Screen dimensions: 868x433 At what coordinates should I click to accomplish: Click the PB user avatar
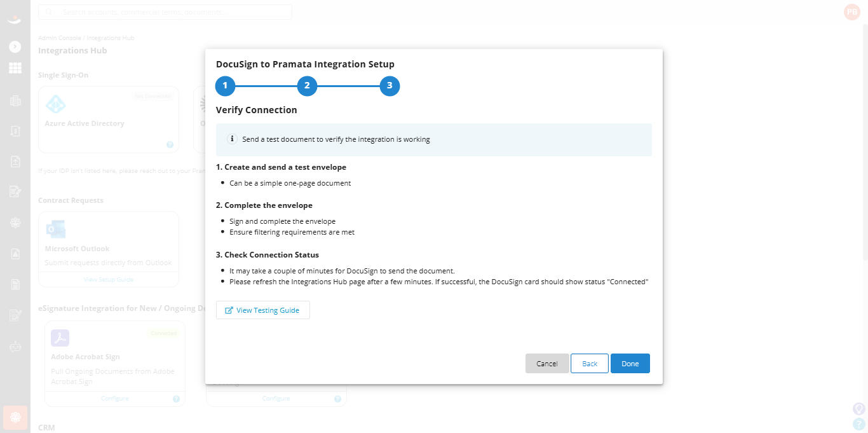tap(851, 12)
